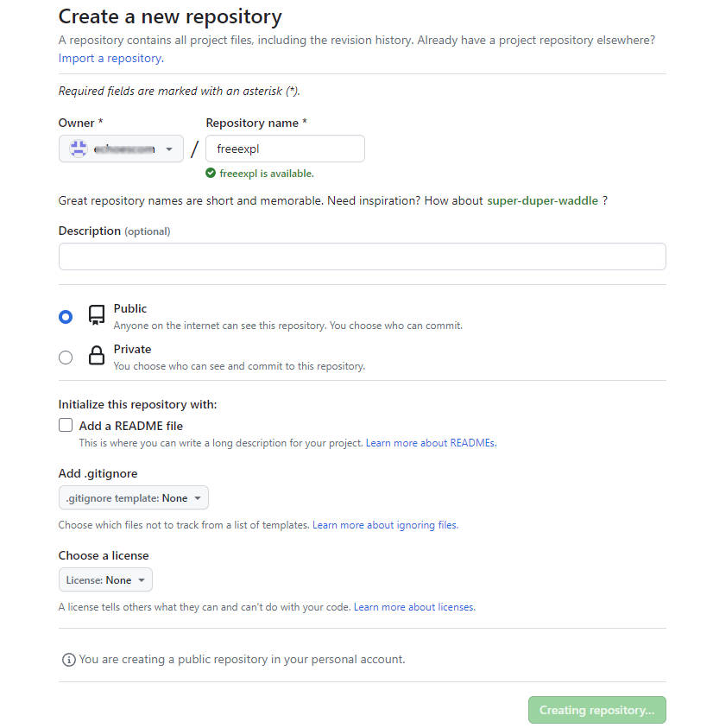Open Learn more about licenses link
Screen dimensions: 713x728
[x=414, y=607]
